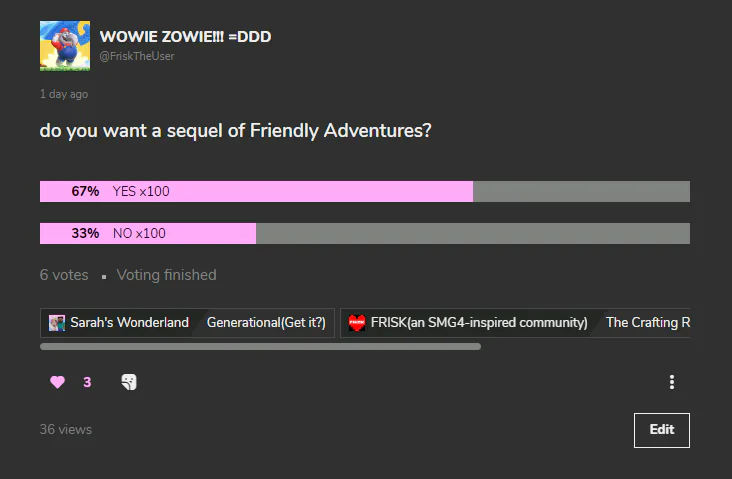Select the YES x100 poll option bar
732x479 pixels.
tap(365, 191)
